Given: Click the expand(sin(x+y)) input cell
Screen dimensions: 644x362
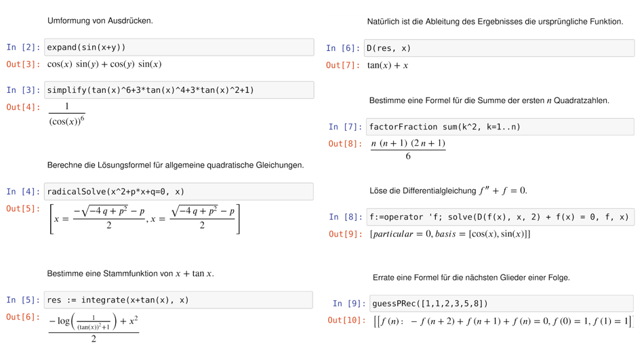Looking at the screenshot, I should click(179, 47).
